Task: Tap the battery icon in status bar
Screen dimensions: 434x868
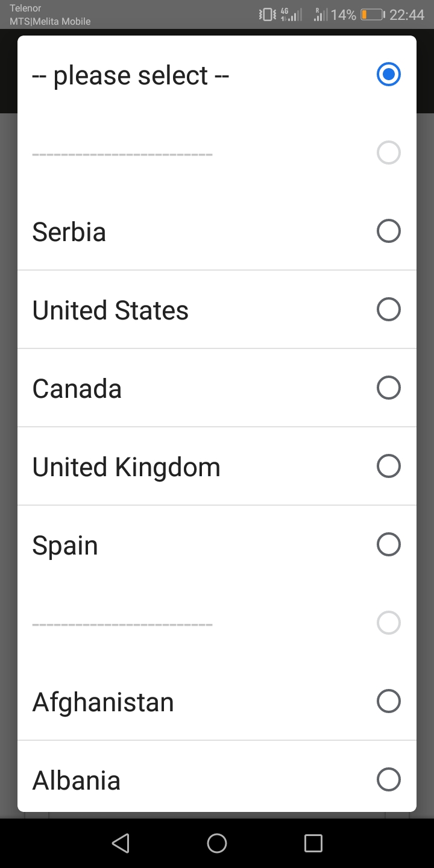Action: tap(373, 15)
